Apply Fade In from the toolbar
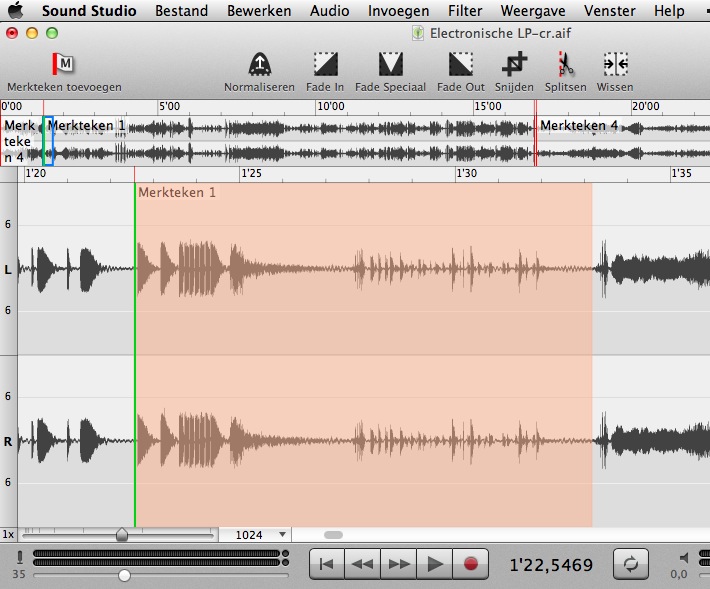The height and width of the screenshot is (589, 710). [325, 65]
